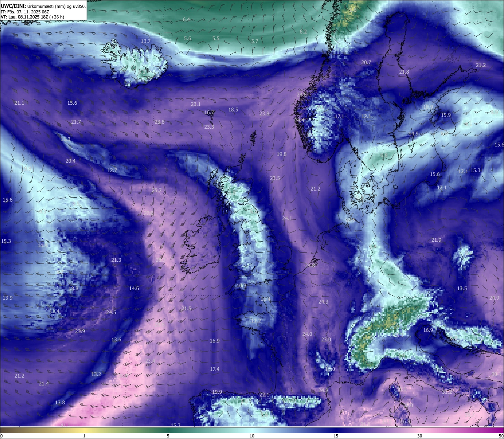The height and width of the screenshot is (439, 504).
Task: Click the 23.5 value label
Action: pos(275,178)
